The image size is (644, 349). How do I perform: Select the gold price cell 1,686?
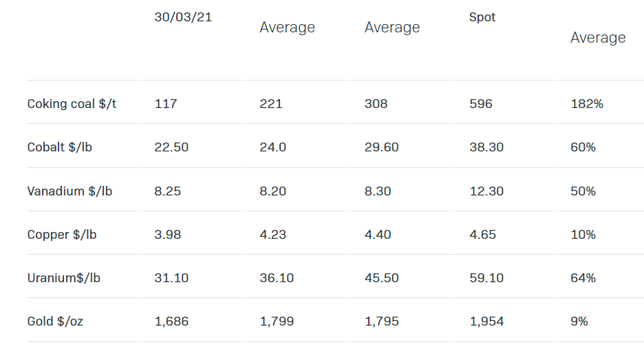pyautogui.click(x=171, y=321)
